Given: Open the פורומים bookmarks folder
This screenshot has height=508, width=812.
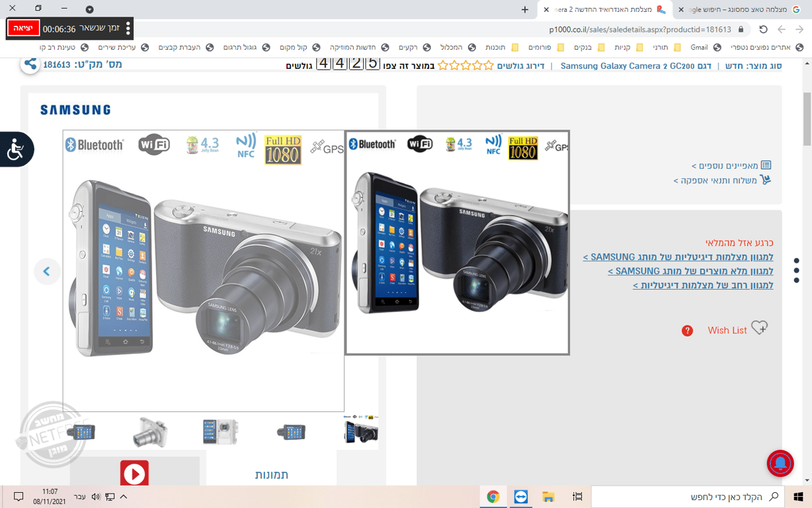Looking at the screenshot, I should coord(546,47).
